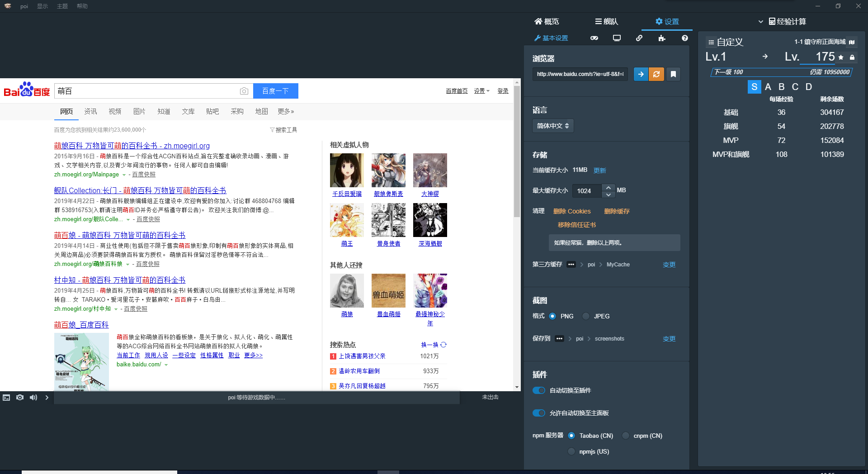Take a screenshot with the camera icon
The image size is (868, 474).
click(19, 398)
